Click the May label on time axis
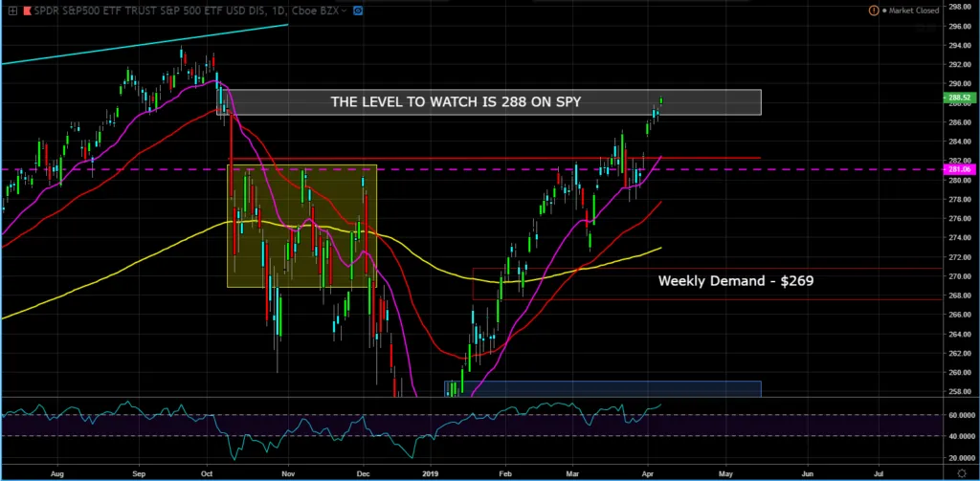The height and width of the screenshot is (481, 980). [724, 472]
